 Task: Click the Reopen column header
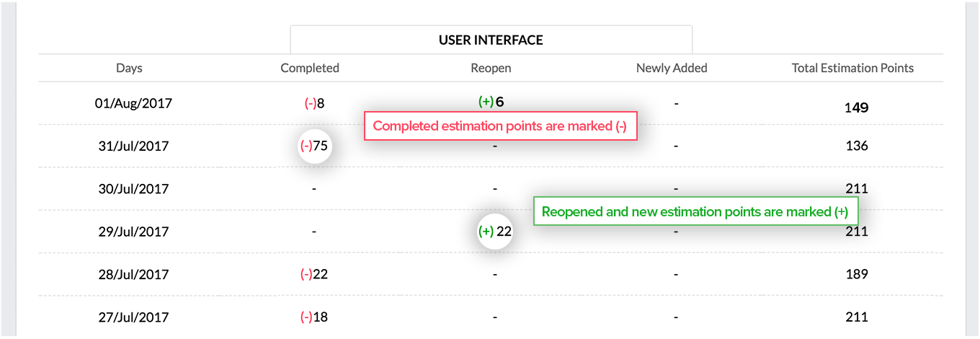tap(491, 68)
